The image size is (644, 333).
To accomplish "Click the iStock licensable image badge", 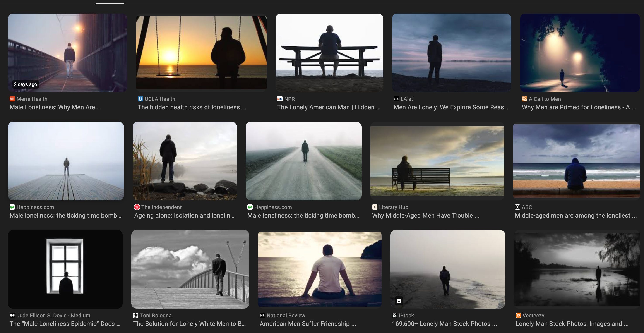I will coord(399,300).
